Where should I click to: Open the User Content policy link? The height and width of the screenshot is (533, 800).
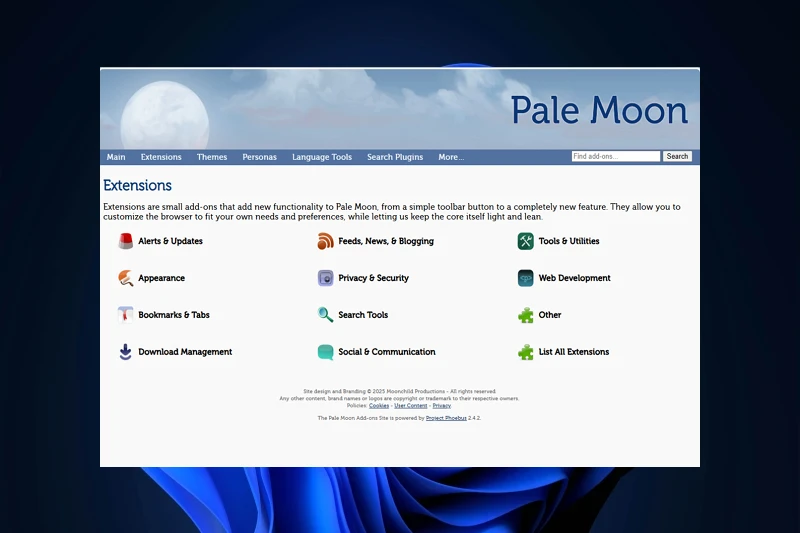point(411,405)
